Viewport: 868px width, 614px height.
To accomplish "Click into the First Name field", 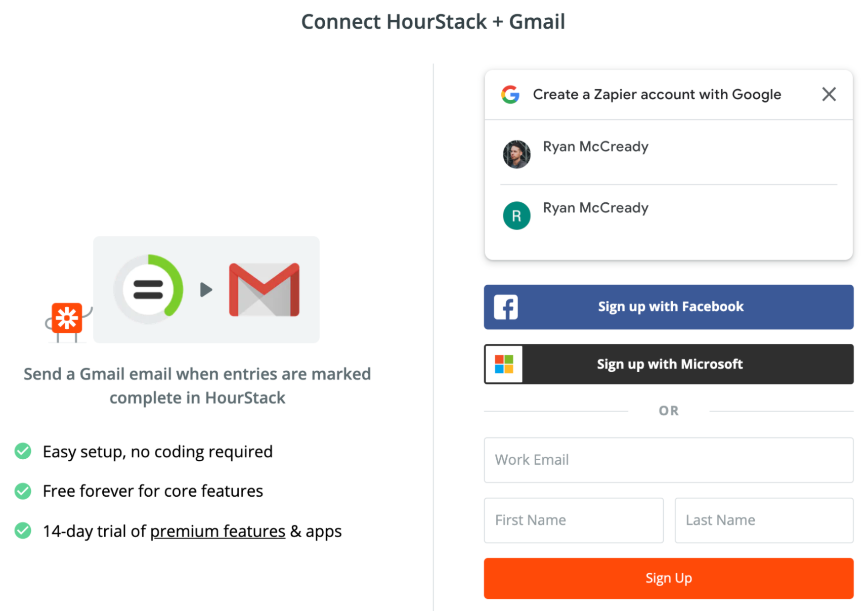I will [x=573, y=520].
